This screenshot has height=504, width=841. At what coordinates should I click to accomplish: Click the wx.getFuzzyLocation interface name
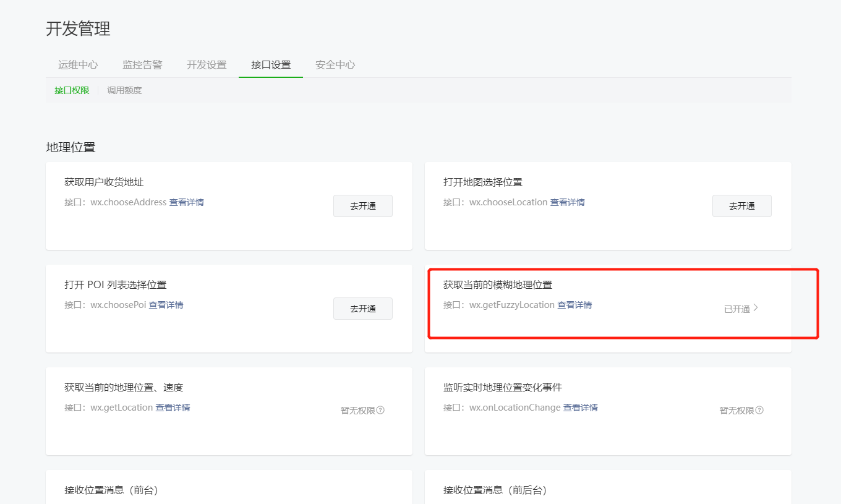[512, 305]
